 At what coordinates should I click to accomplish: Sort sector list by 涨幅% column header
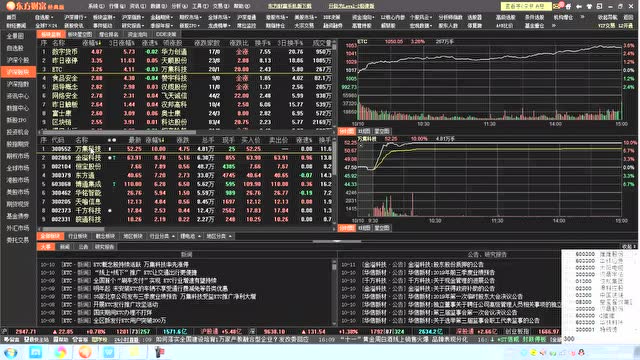pos(91,43)
